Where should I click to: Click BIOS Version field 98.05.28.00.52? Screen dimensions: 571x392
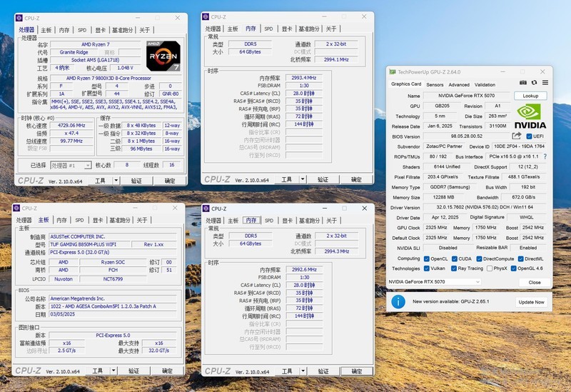[467, 136]
